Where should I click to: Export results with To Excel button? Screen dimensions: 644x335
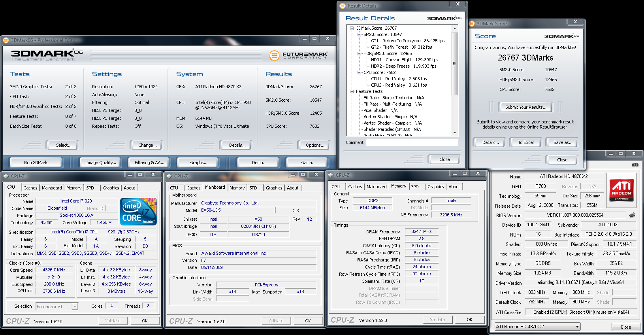pyautogui.click(x=525, y=142)
